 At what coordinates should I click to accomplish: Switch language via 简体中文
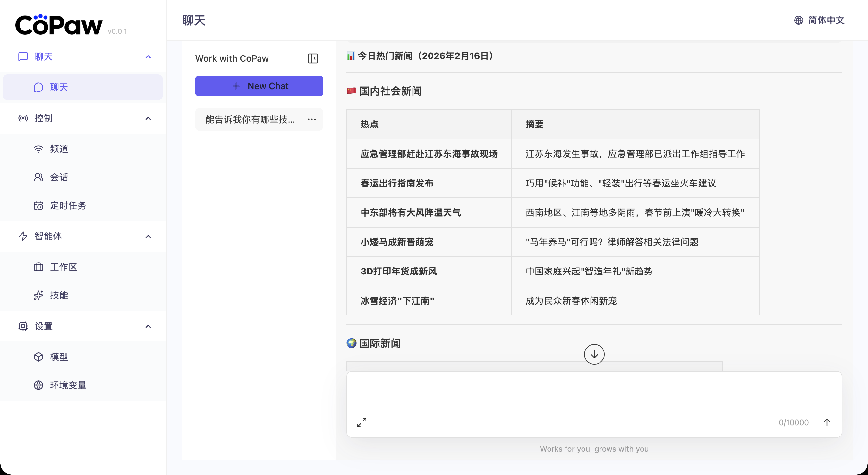click(x=826, y=20)
